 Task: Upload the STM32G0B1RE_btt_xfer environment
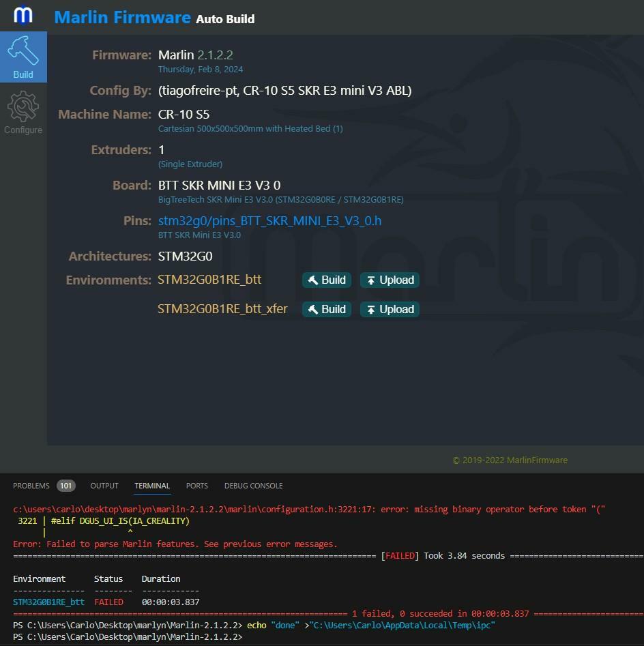click(390, 310)
